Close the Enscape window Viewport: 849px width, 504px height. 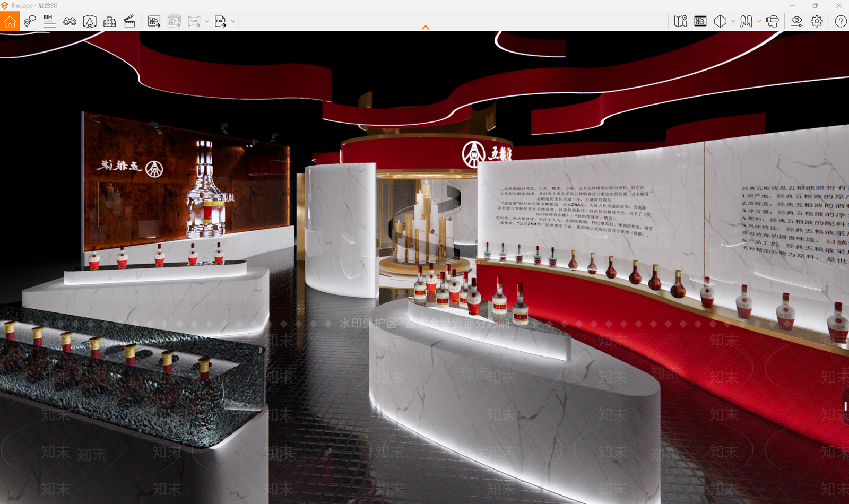[838, 5]
